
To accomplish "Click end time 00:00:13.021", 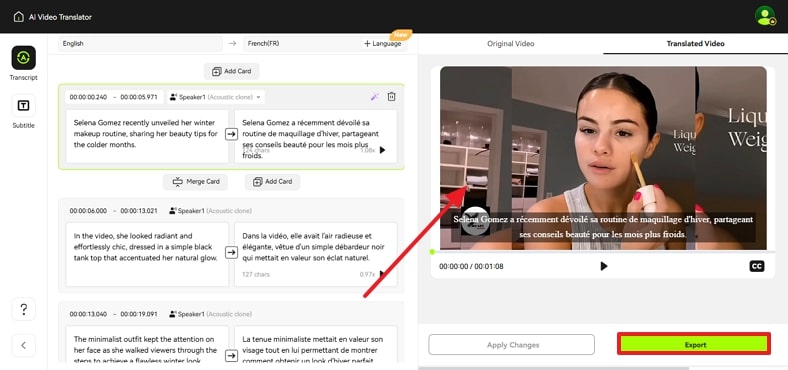I will (139, 211).
